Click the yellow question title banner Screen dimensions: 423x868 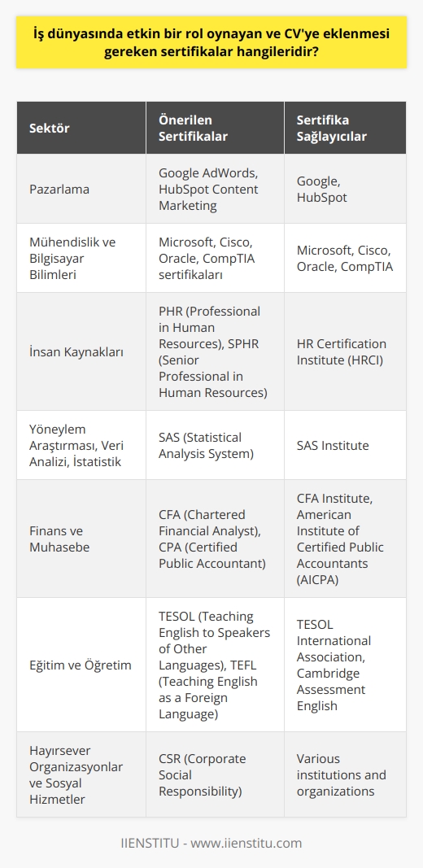click(x=211, y=42)
